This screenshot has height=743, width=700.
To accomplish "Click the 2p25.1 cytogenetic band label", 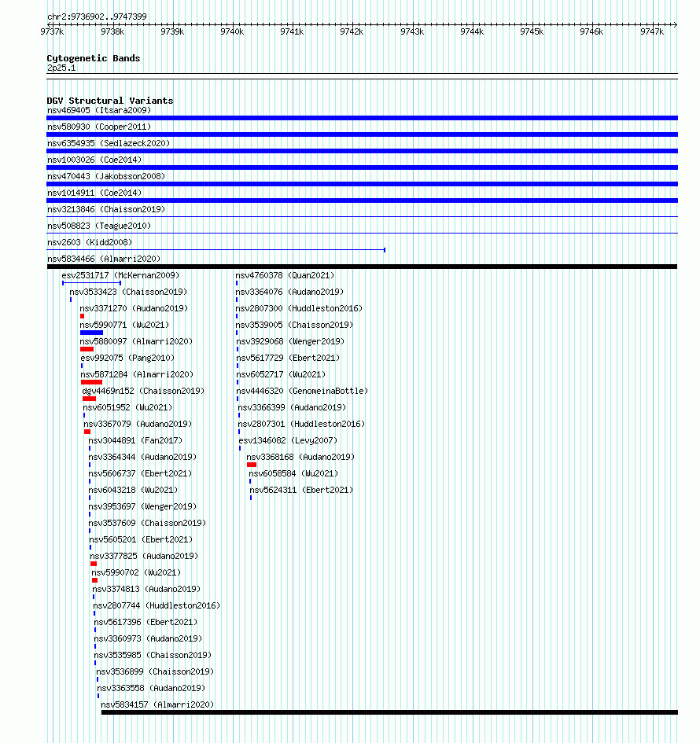I will click(61, 68).
